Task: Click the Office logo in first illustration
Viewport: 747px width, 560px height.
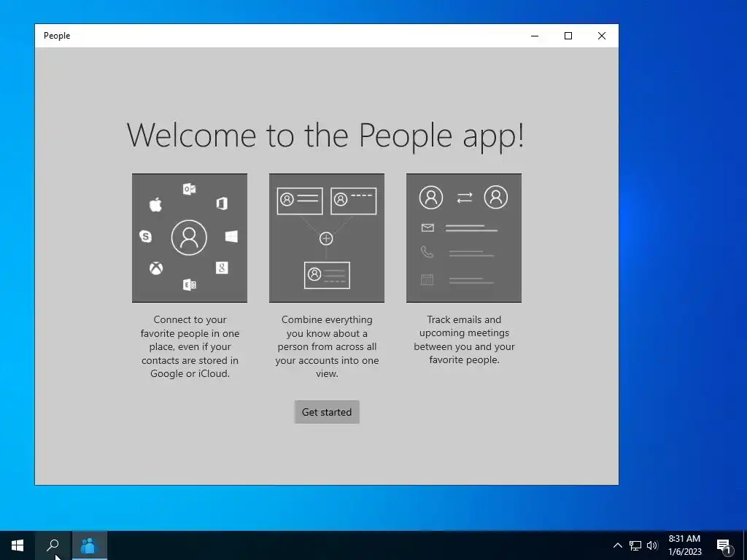Action: 222,204
